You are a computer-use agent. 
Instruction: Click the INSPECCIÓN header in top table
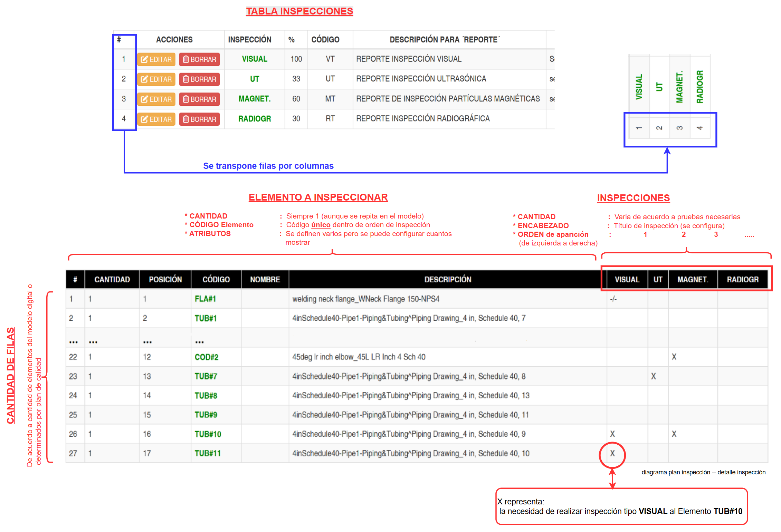(249, 40)
